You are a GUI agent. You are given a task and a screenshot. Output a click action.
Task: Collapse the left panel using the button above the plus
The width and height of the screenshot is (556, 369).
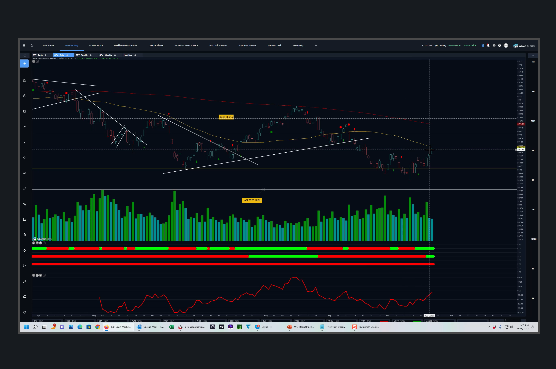24,55
